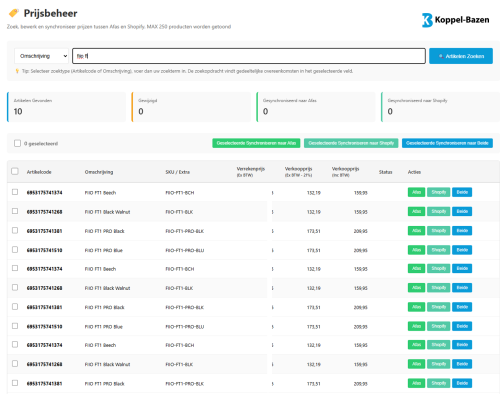Screen dimensions: 500x394
Task: Click Beide on first FIIO FT1 PRO Black row
Action: pos(462,231)
